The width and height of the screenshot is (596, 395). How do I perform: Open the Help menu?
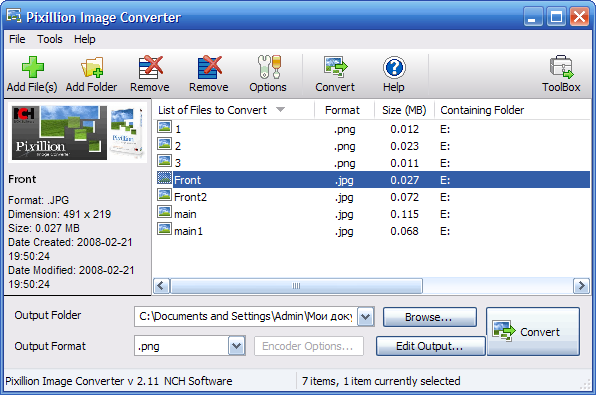tap(84, 39)
